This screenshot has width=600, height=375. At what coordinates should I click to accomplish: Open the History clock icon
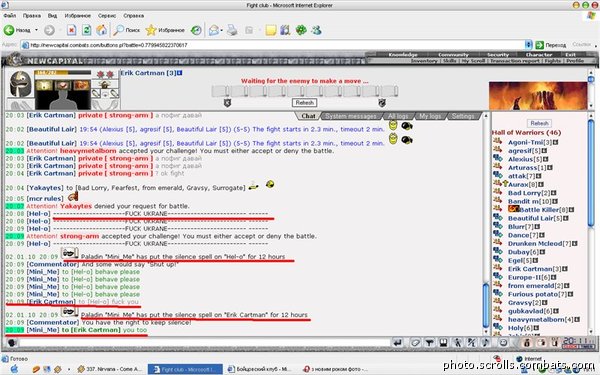tap(196, 30)
